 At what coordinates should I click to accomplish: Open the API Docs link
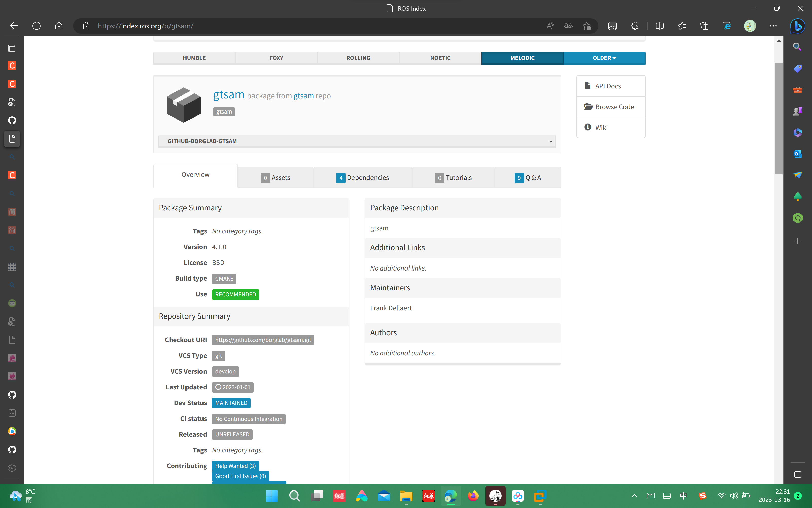(x=611, y=86)
